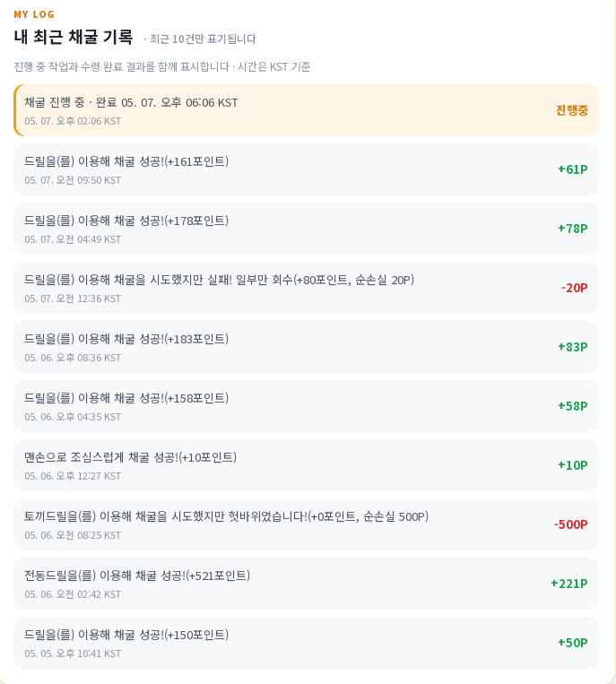
Task: Select the +150포인트 entry from 05. 05.
Action: click(306, 643)
